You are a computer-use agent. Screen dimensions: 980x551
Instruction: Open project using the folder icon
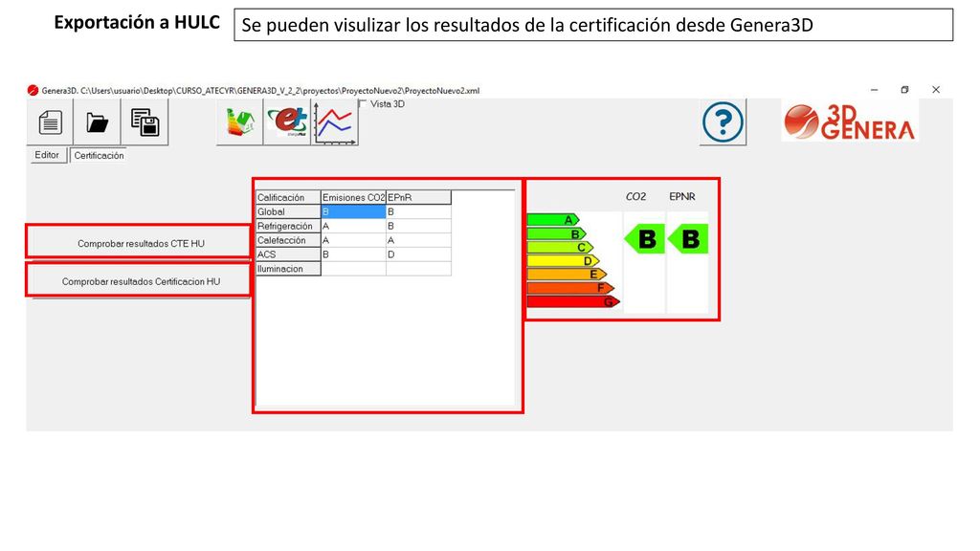pos(97,121)
